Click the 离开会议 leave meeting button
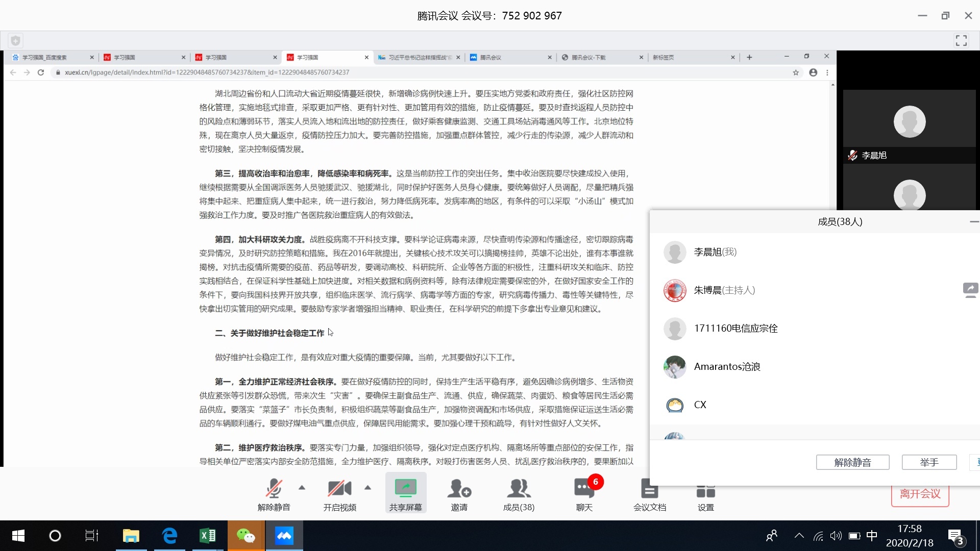 (920, 494)
